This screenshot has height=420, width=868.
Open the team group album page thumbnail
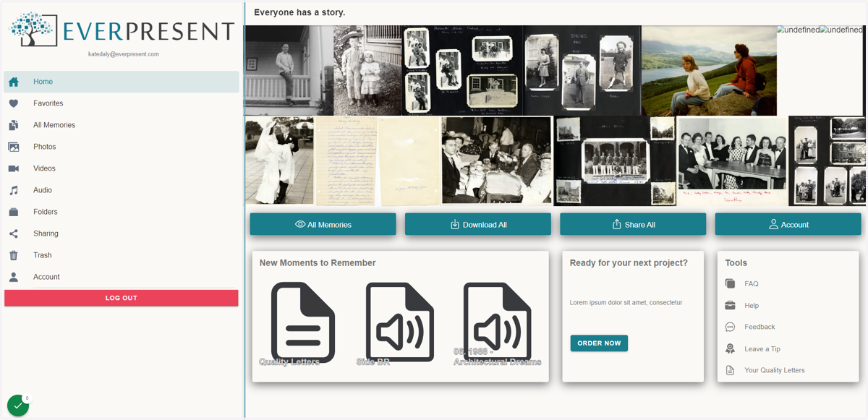pos(615,161)
